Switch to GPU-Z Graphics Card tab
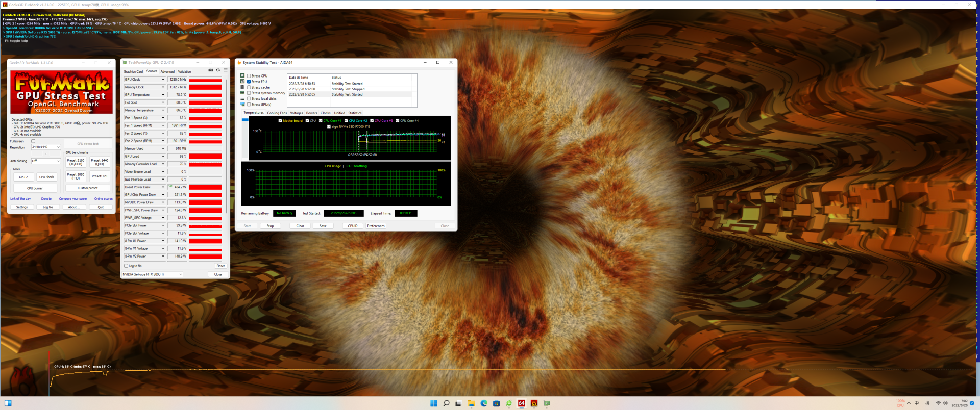 133,72
